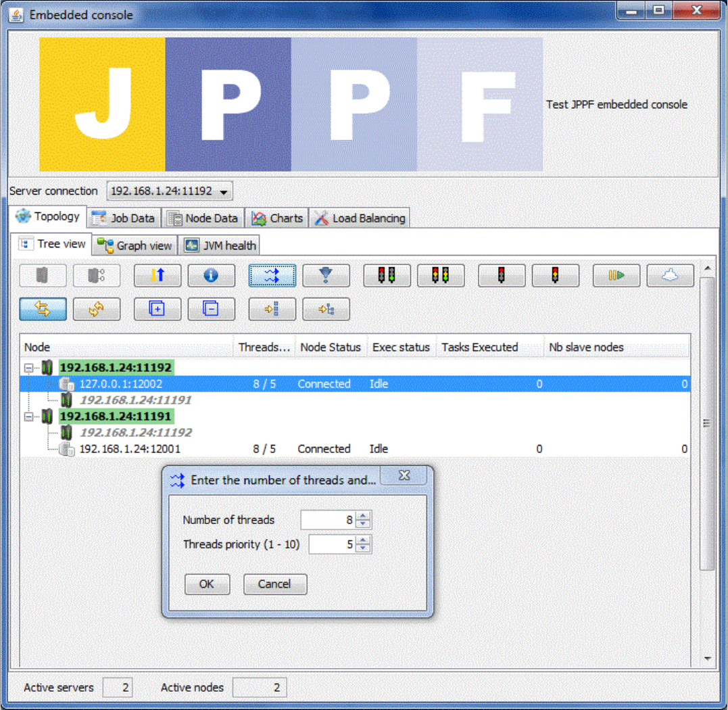Click Idle in the 192.168.1.24:12001 row
This screenshot has width=728, height=710.
point(379,449)
